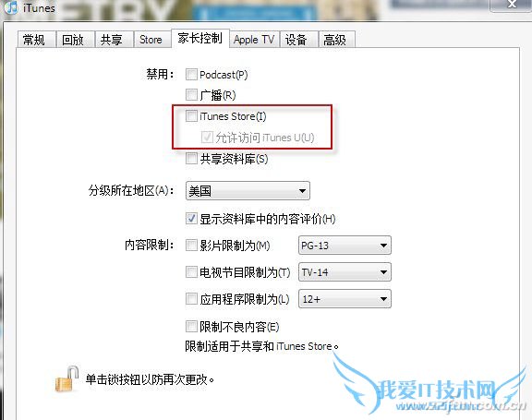
Task: Tick the 广播(R) radio checkbox
Action: pyautogui.click(x=191, y=94)
